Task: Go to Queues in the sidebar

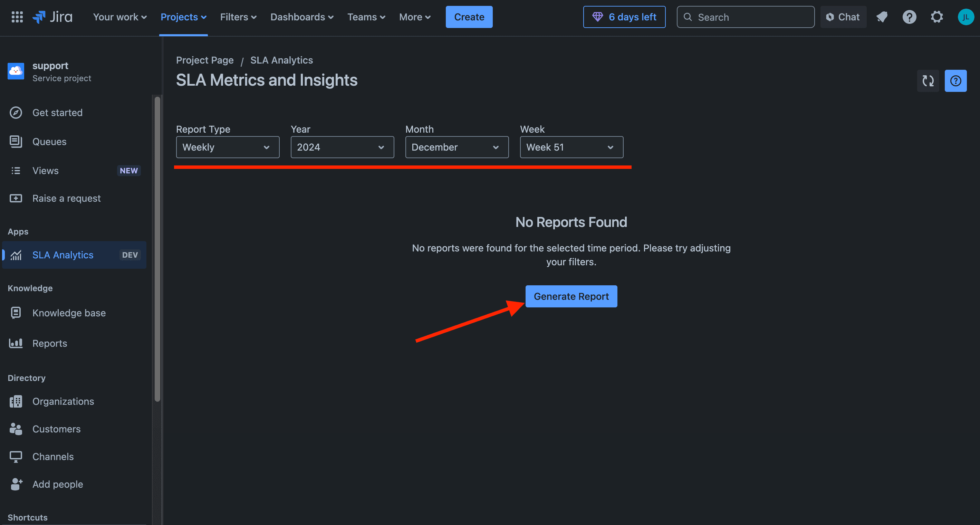Action: [74, 142]
